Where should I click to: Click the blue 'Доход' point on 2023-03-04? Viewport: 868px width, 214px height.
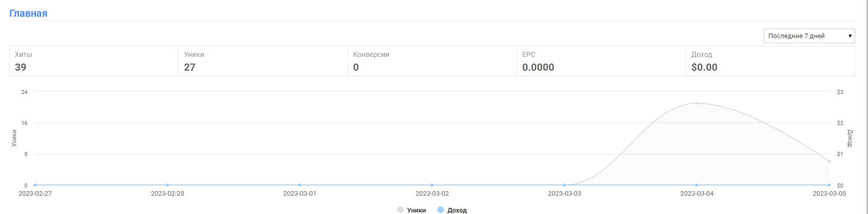pyautogui.click(x=697, y=185)
